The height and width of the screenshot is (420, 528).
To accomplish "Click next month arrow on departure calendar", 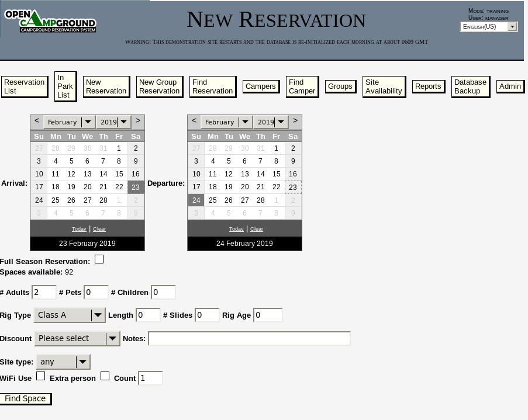I will pos(295,121).
